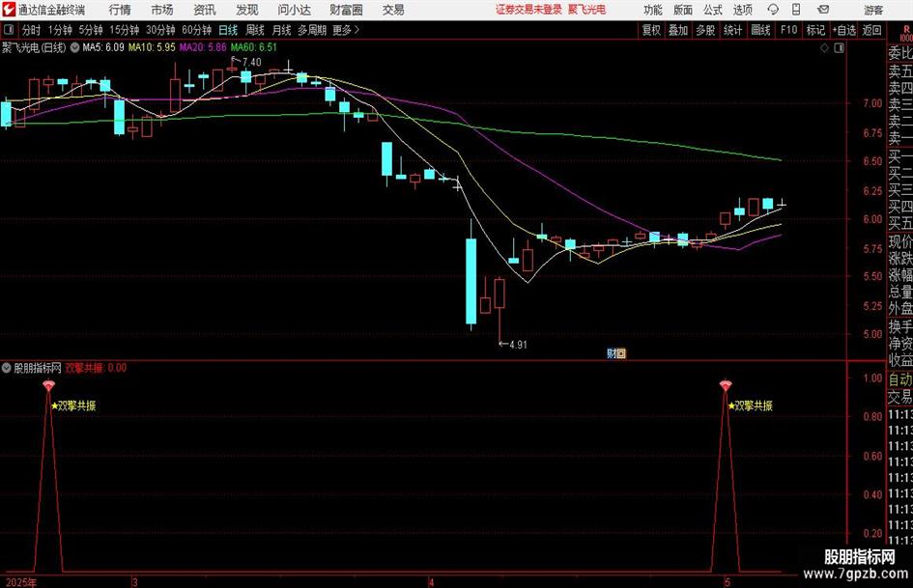
Task: Click the 返回 back button
Action: tap(871, 30)
